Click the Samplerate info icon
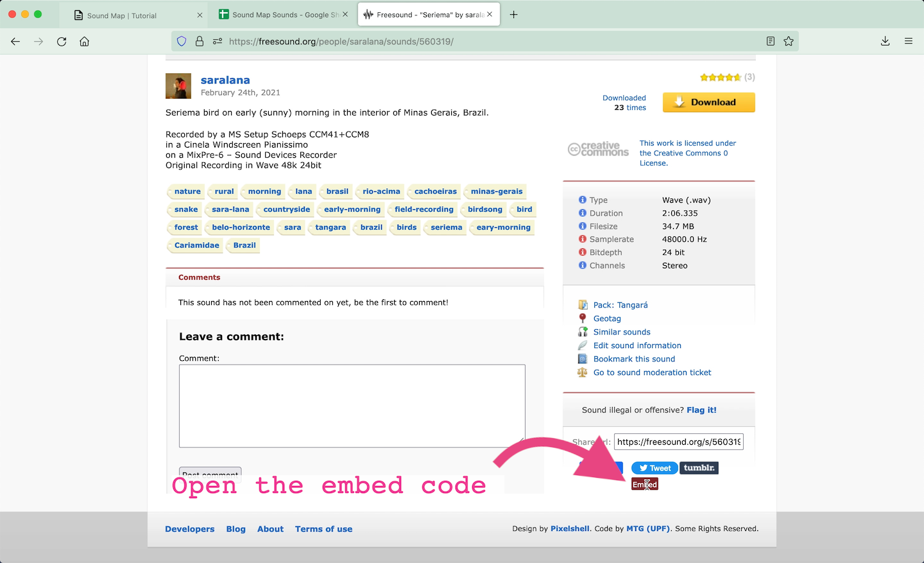This screenshot has width=924, height=563. (x=583, y=239)
